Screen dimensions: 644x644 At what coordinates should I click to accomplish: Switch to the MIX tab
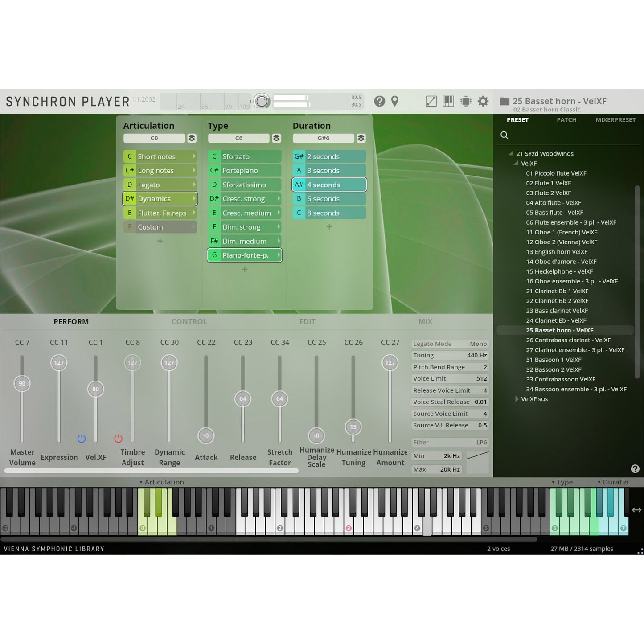coord(425,322)
